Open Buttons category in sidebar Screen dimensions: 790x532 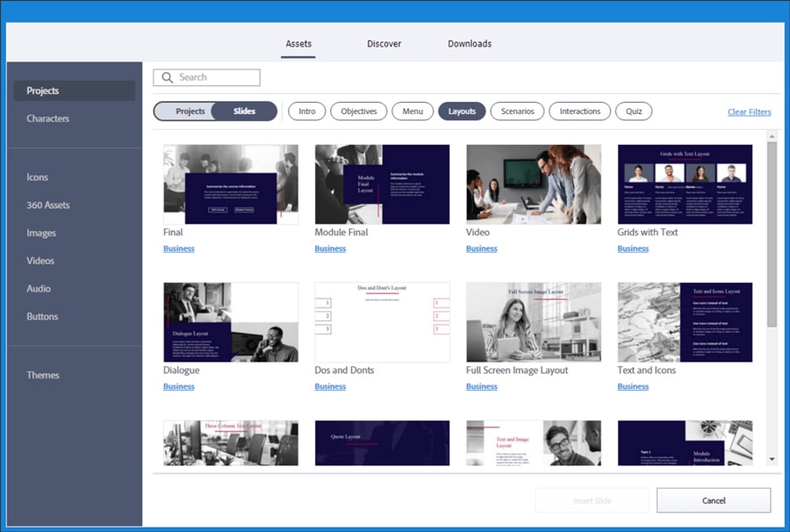[x=42, y=316]
